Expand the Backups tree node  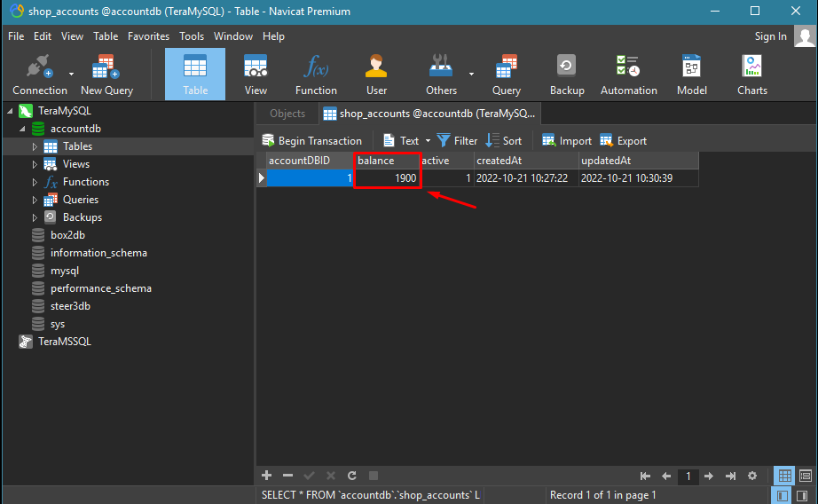tap(35, 217)
